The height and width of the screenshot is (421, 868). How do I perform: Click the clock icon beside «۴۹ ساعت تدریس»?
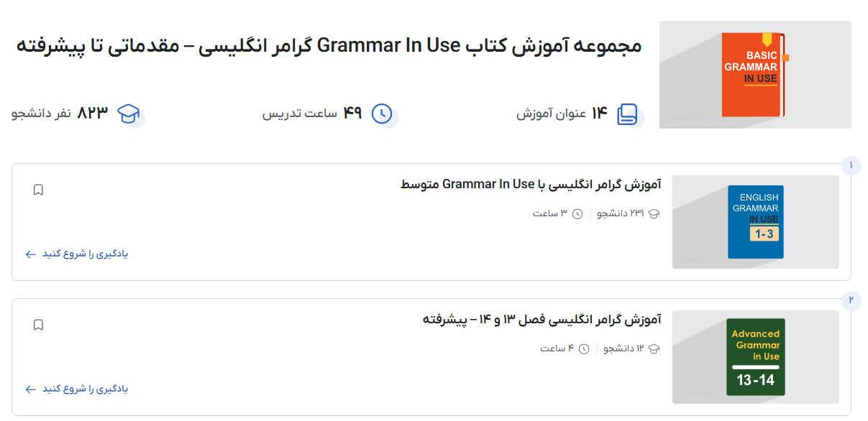pos(382,112)
